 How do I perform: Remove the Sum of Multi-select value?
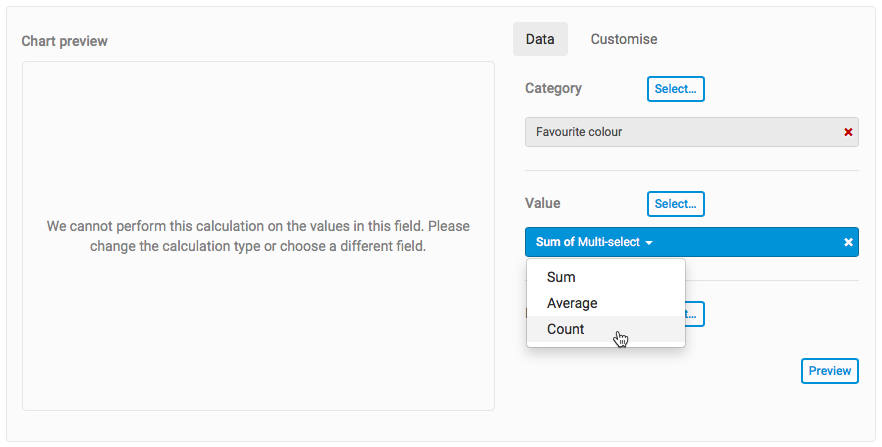(848, 242)
